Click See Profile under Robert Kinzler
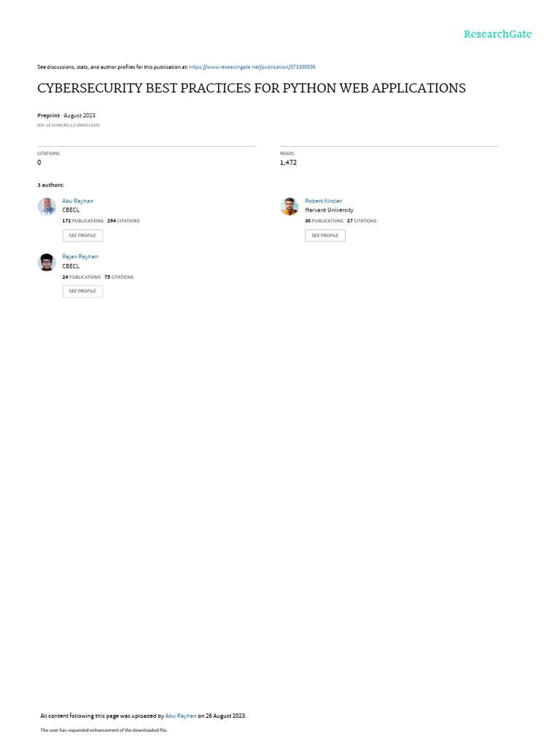Viewport: 560px width, 747px height. point(325,236)
